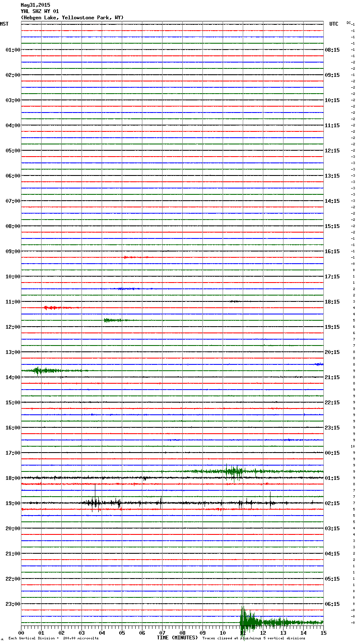Click the 00:15 UTC time label
Viewport: 357px width, 644px height.
332,453
